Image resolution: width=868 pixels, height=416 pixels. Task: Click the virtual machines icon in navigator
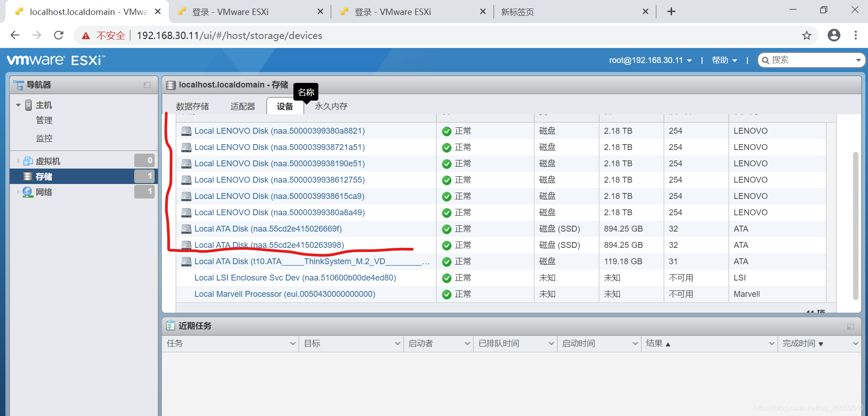pyautogui.click(x=28, y=161)
